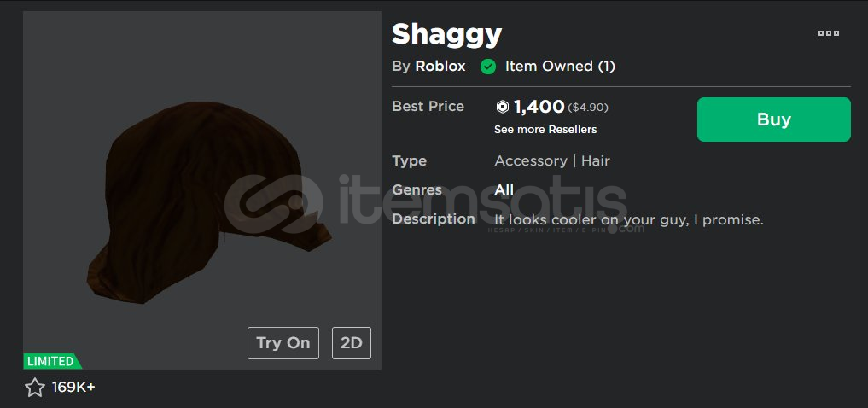Click the 169K+ favorites count
This screenshot has width=868, height=408.
[x=73, y=387]
